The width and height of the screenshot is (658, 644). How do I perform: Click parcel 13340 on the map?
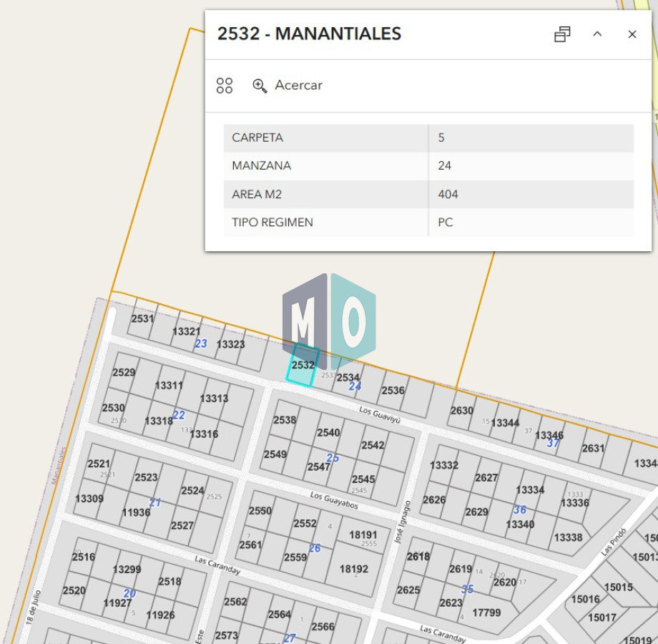point(520,525)
